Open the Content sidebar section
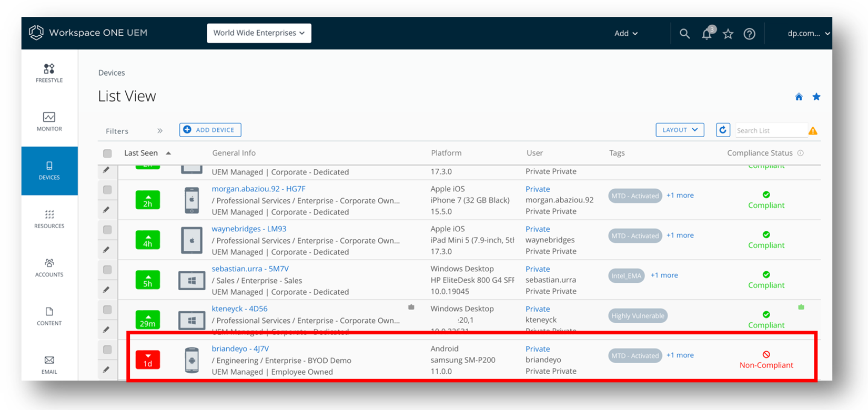The image size is (868, 410). tap(49, 316)
